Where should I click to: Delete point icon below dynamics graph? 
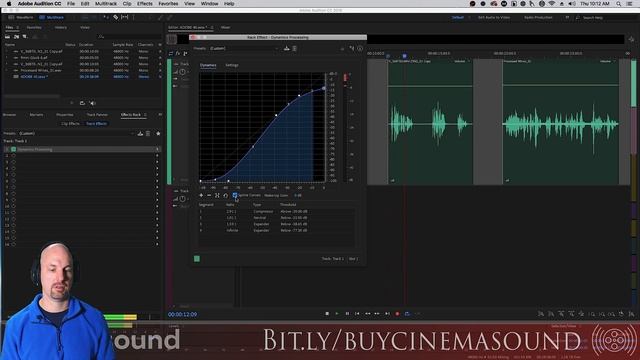[x=209, y=196]
